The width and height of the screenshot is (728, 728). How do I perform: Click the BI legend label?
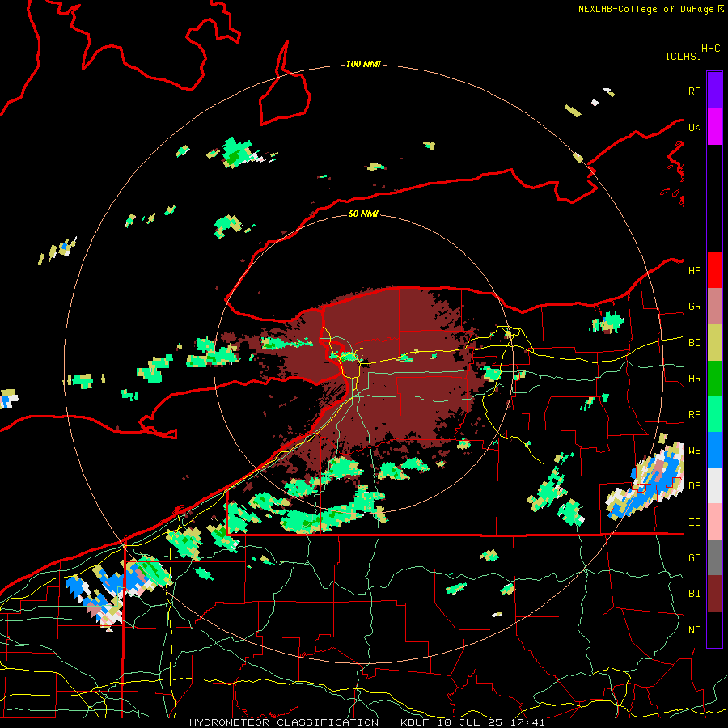tap(694, 594)
